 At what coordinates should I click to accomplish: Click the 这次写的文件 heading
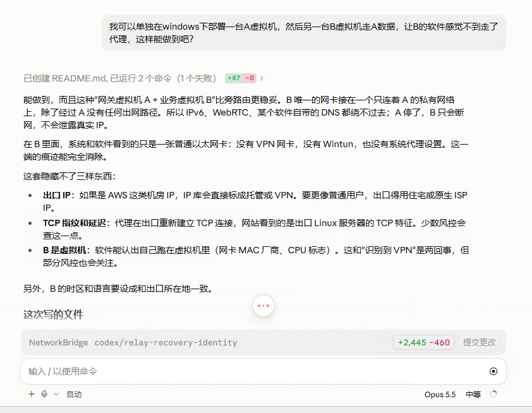(x=53, y=314)
